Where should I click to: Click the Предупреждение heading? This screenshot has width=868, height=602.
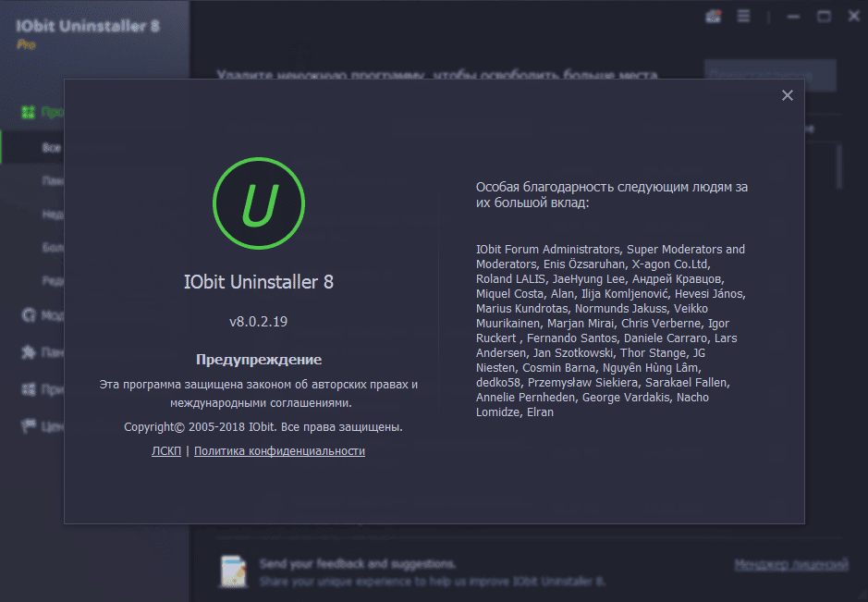259,360
